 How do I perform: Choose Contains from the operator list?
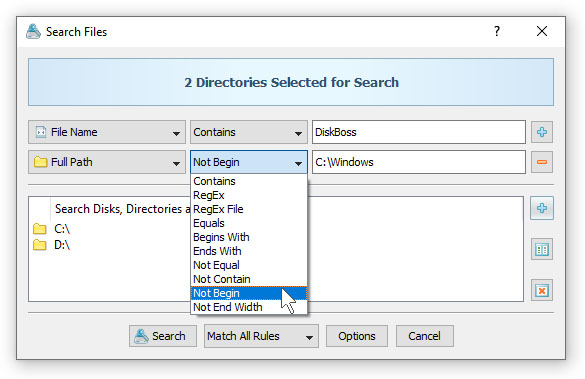[249, 181]
